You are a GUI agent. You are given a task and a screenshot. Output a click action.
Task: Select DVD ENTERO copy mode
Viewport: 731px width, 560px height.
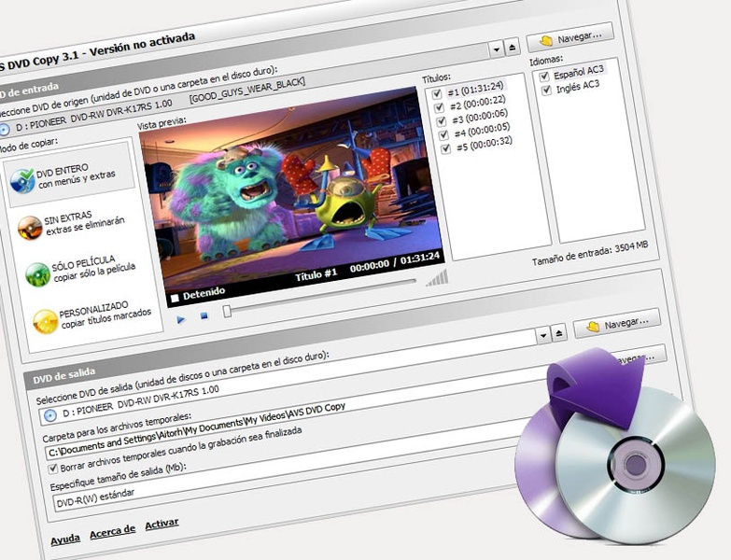pos(69,175)
